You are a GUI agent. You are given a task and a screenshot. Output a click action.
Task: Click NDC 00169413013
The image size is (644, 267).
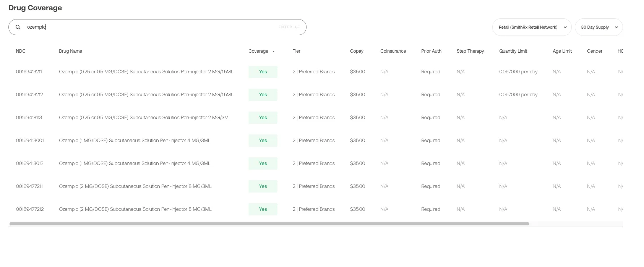pyautogui.click(x=30, y=163)
